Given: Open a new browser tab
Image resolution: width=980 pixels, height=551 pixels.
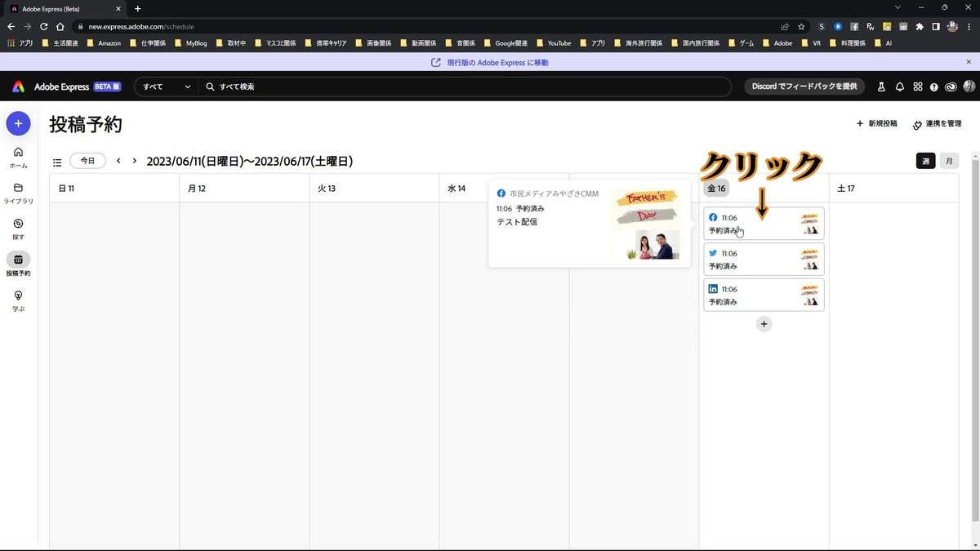Looking at the screenshot, I should click(x=137, y=8).
